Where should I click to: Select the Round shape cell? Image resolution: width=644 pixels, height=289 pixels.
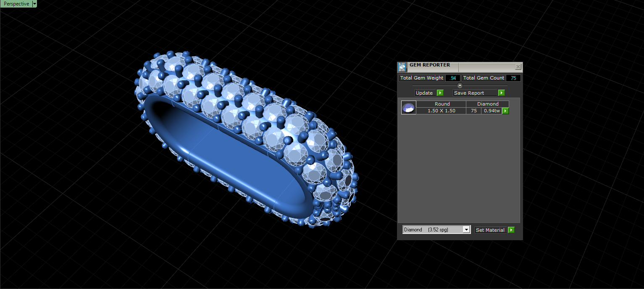[442, 104]
